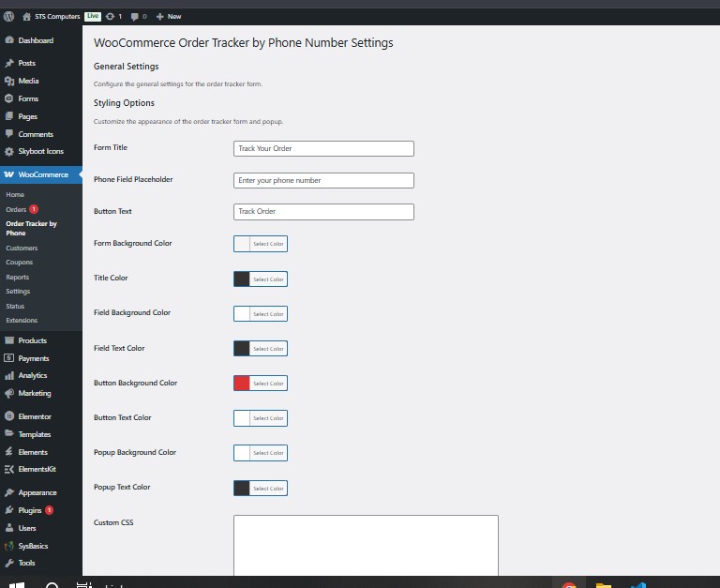
Task: Click the Posts pin icon
Action: point(9,63)
